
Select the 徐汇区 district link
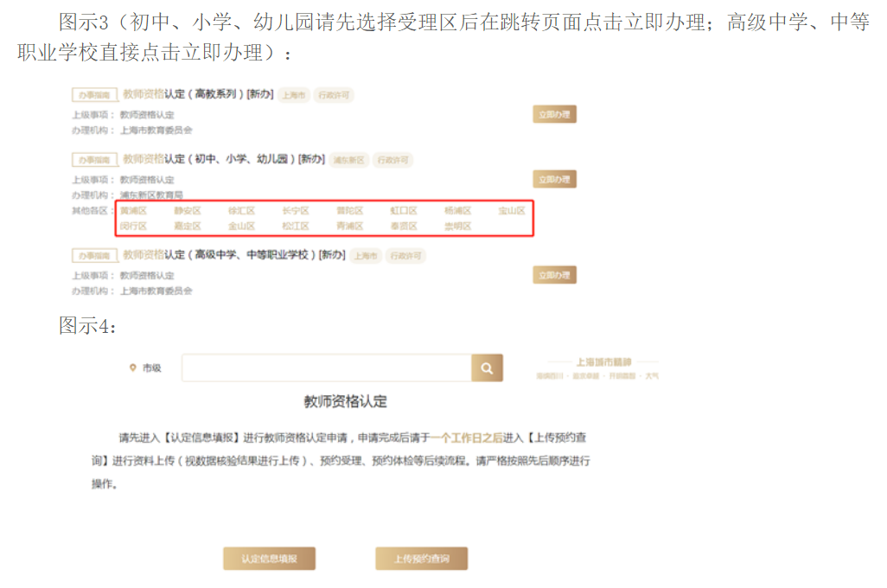[241, 210]
